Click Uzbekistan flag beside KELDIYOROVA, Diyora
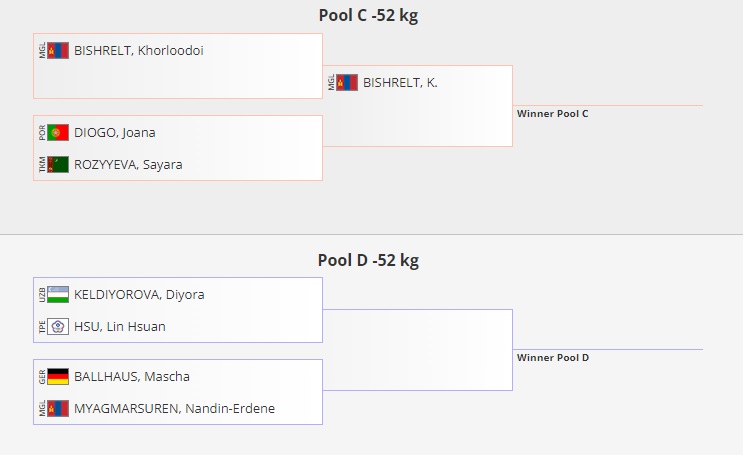The height and width of the screenshot is (455, 743). [58, 294]
